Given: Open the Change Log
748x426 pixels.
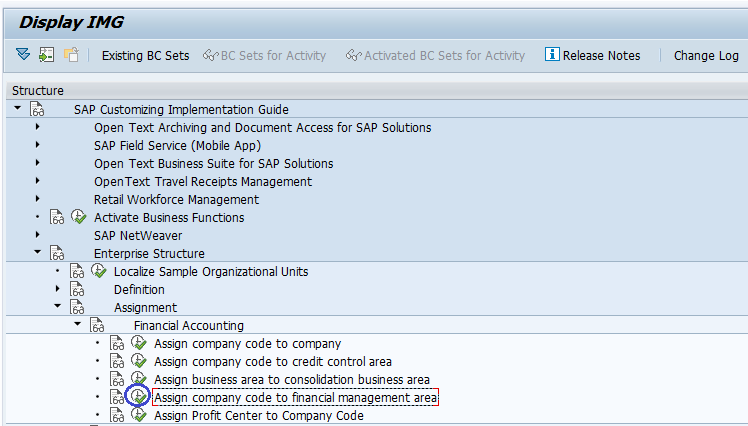Looking at the screenshot, I should 706,56.
